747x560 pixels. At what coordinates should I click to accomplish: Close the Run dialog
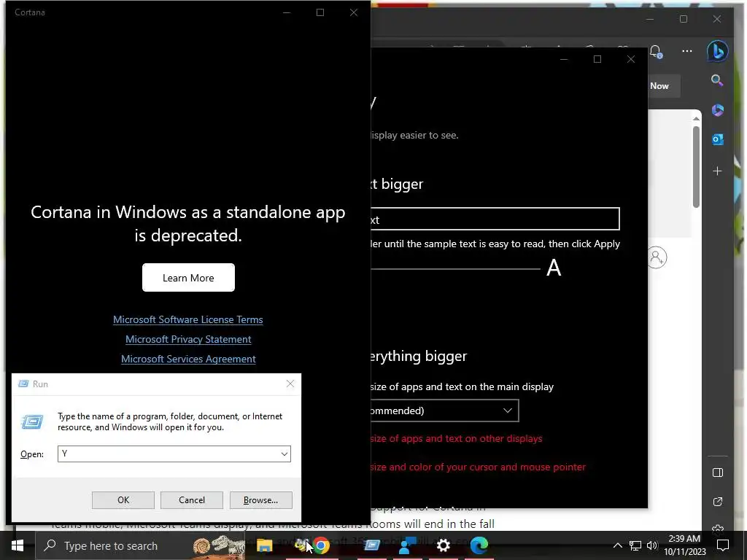[290, 384]
